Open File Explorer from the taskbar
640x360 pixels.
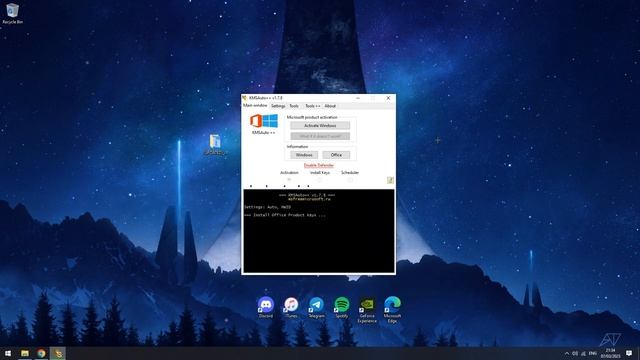click(25, 353)
